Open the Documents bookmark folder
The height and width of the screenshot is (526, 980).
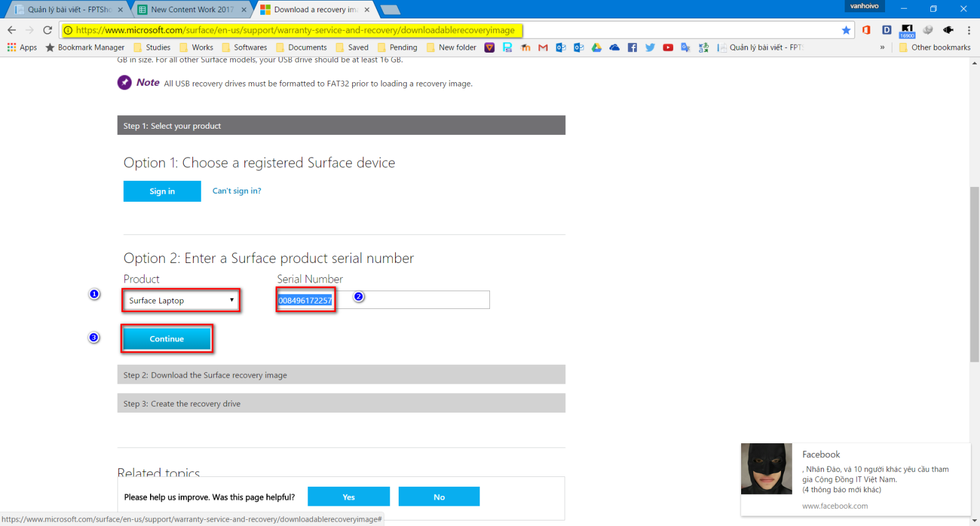[x=301, y=47]
